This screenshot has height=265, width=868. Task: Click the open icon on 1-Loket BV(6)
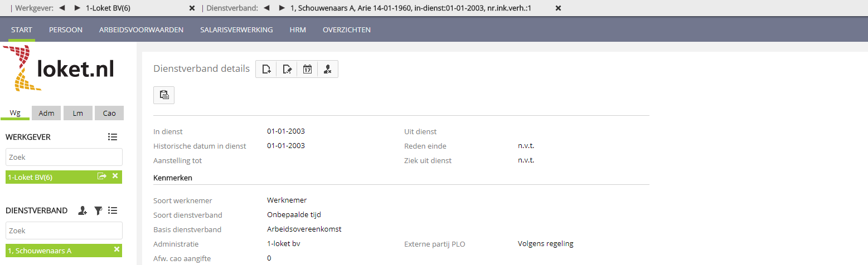(101, 176)
